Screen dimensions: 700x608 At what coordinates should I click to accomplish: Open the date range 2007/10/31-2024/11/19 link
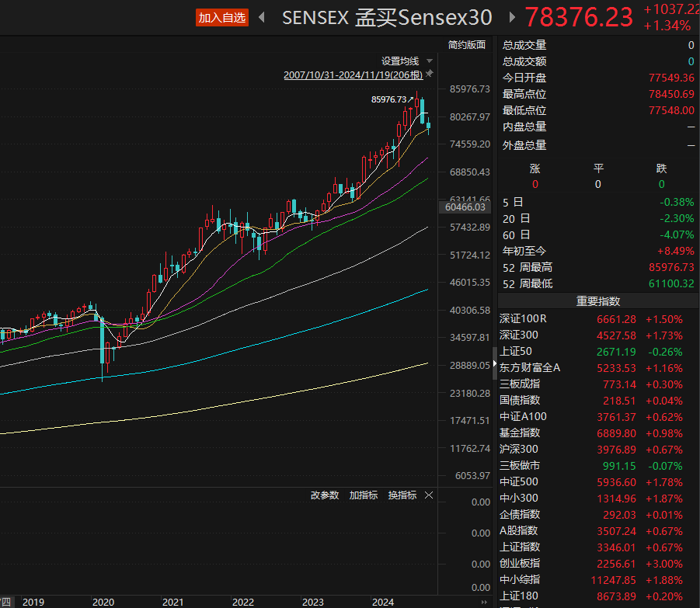pyautogui.click(x=353, y=75)
